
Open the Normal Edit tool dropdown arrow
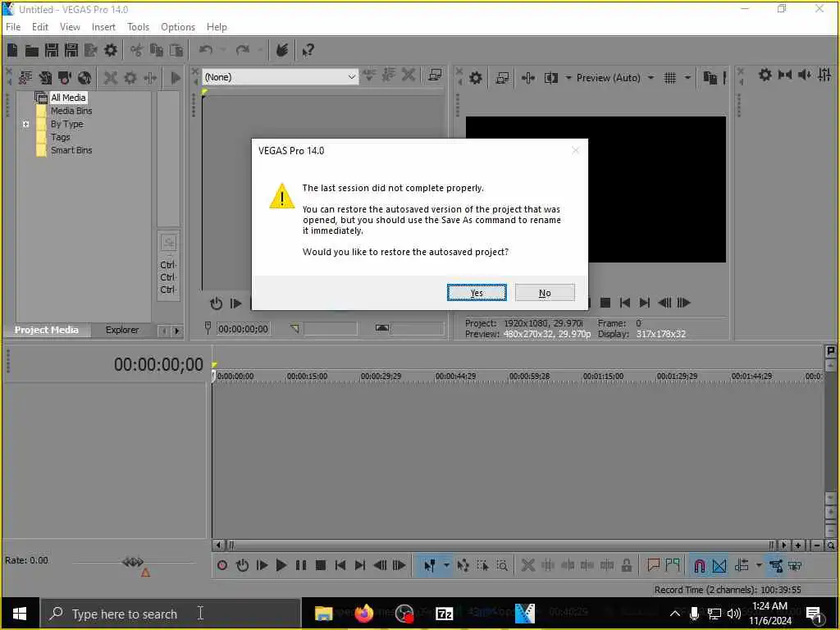[445, 565]
